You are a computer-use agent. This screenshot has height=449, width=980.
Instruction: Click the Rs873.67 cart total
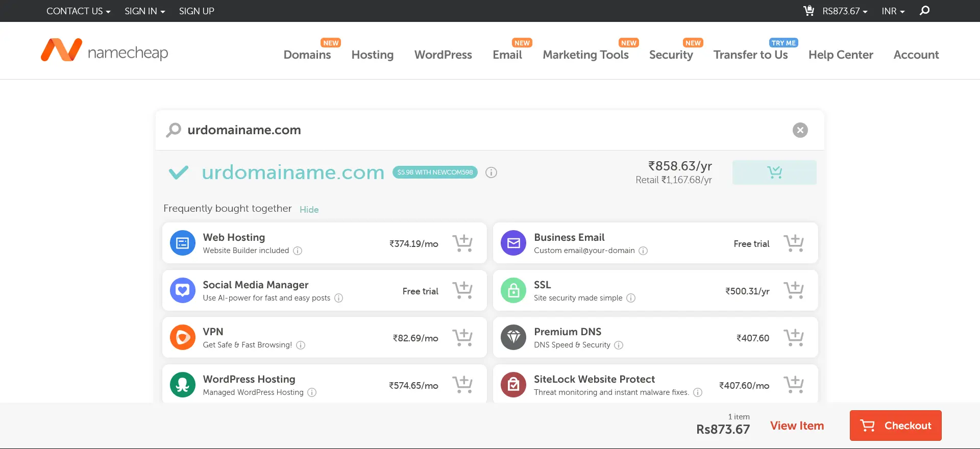[723, 430]
